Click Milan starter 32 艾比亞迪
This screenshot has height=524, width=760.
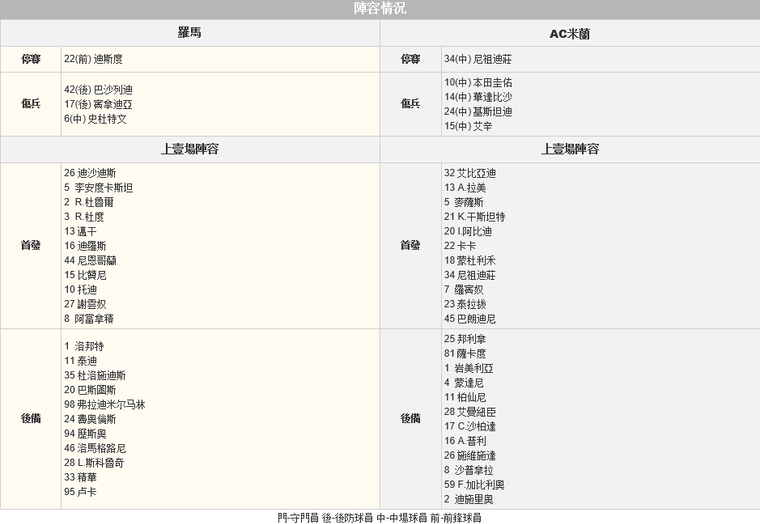click(470, 173)
